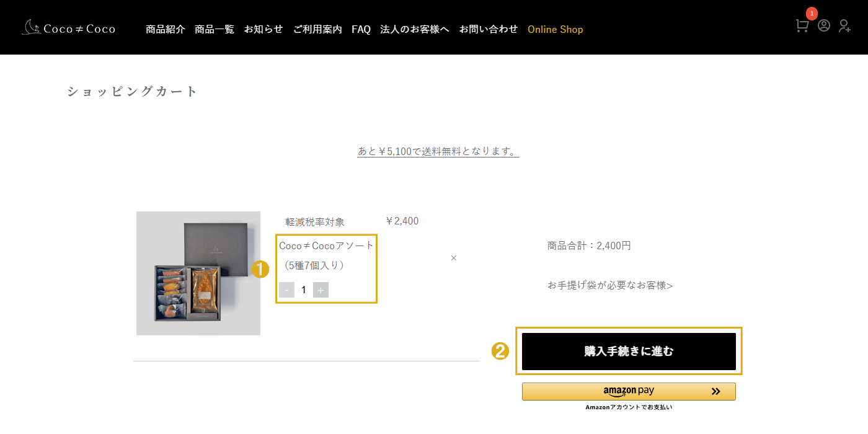Go to the 商品一覧 menu item
This screenshot has height=434, width=868.
(x=215, y=29)
